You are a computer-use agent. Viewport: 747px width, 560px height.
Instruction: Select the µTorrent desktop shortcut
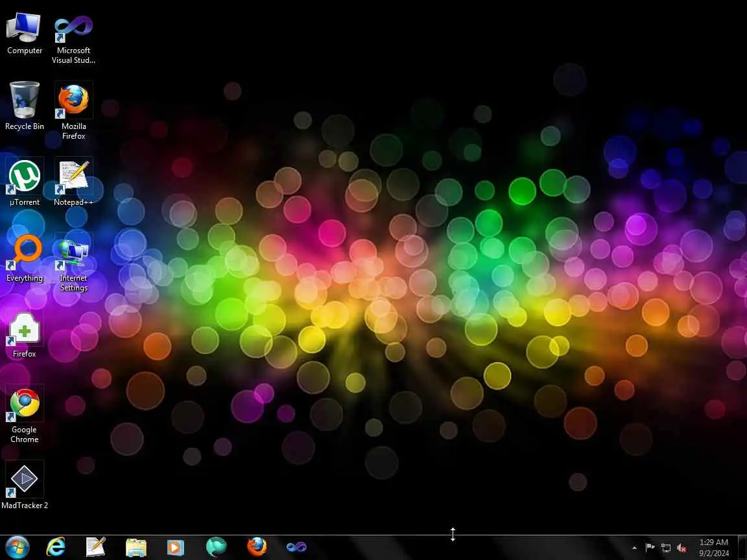(24, 182)
